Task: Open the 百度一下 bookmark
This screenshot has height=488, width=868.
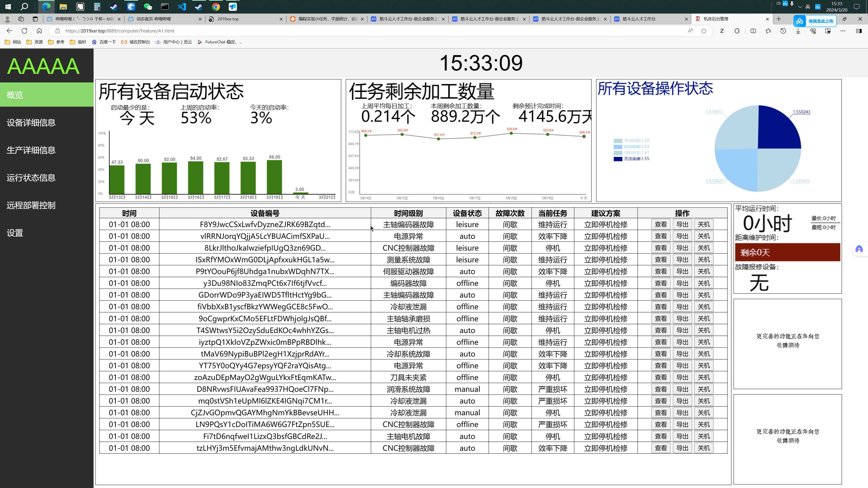Action: [x=104, y=42]
